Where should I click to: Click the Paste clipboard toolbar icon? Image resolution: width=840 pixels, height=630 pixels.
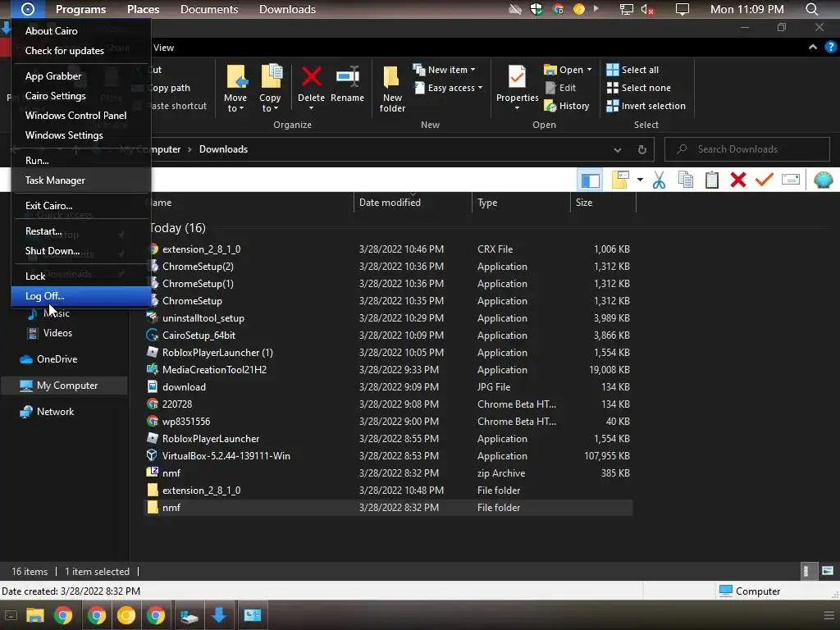[x=711, y=180]
